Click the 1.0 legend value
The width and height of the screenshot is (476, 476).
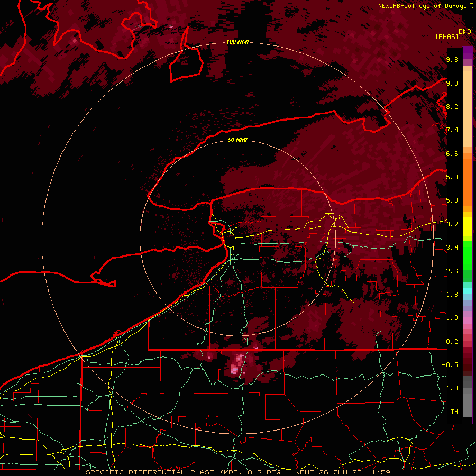452,318
